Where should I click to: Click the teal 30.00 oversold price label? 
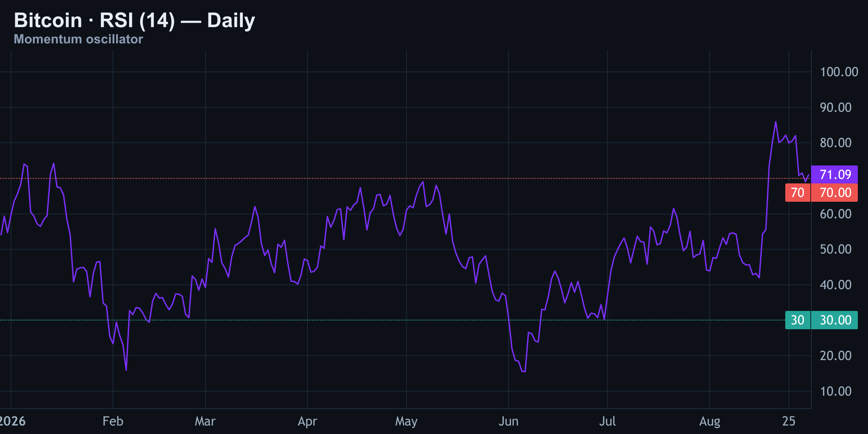click(x=834, y=320)
